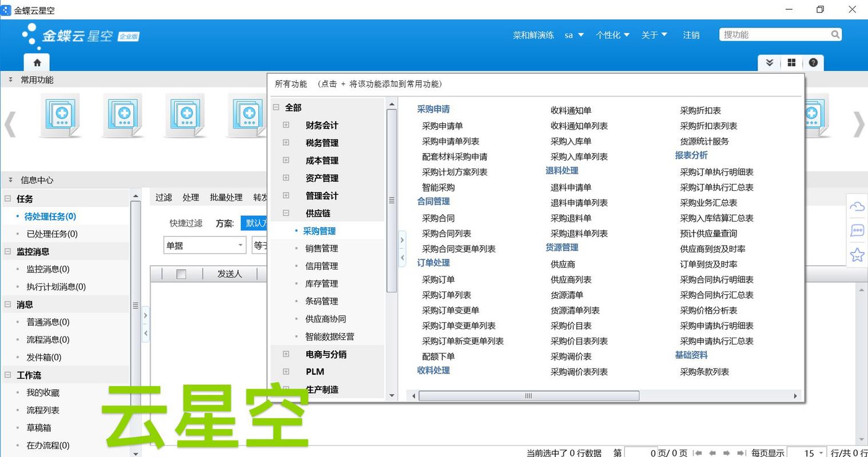The height and width of the screenshot is (457, 868).
Task: Click function tree vertical scrollbar thumb
Action: pos(392,200)
